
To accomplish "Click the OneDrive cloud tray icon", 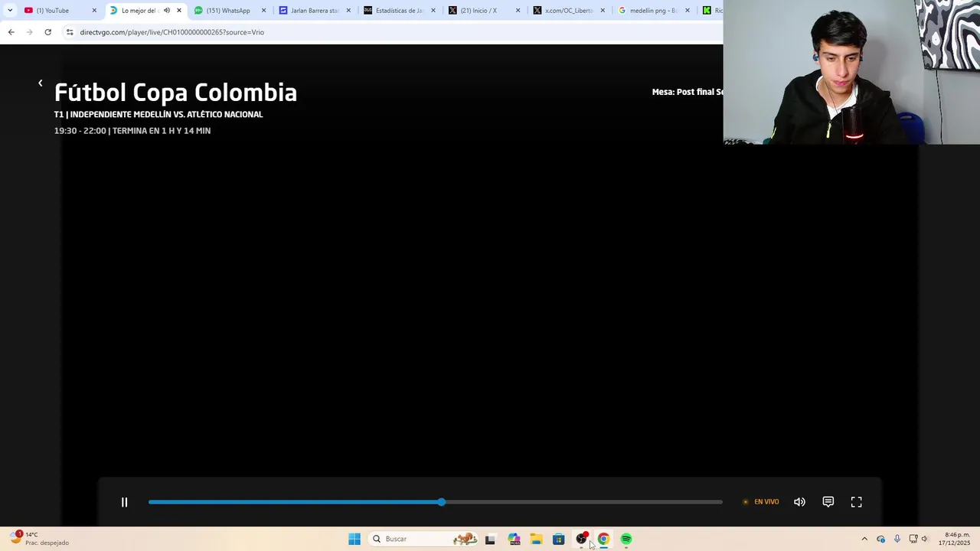I will (x=880, y=539).
